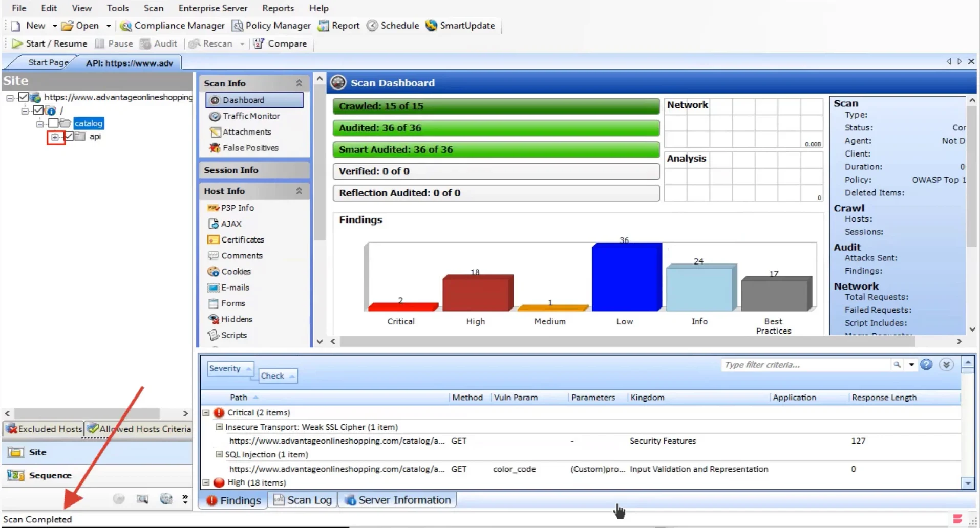Toggle checkbox for the '/' folder node

click(x=38, y=110)
